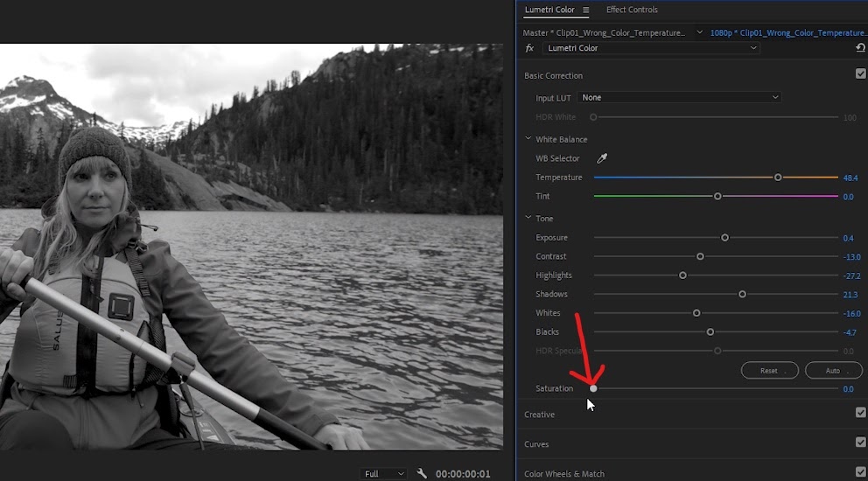
Task: Click the Saturation slider handle
Action: (593, 388)
